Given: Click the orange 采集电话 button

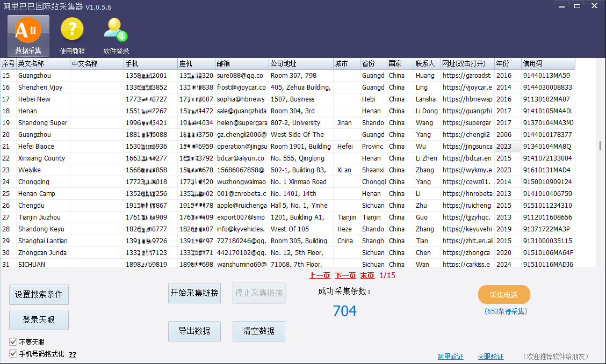Looking at the screenshot, I should (504, 295).
